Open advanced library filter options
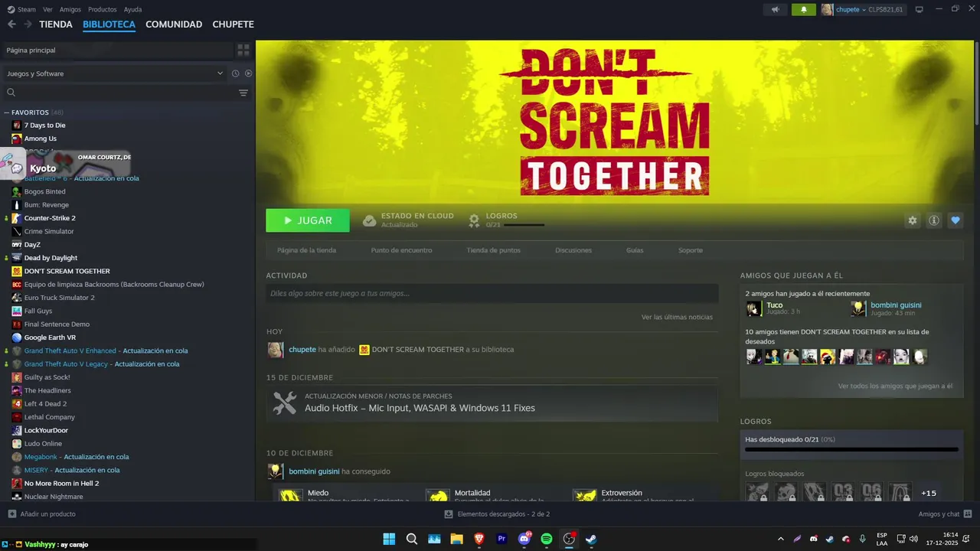Image resolution: width=980 pixels, height=551 pixels. click(243, 93)
